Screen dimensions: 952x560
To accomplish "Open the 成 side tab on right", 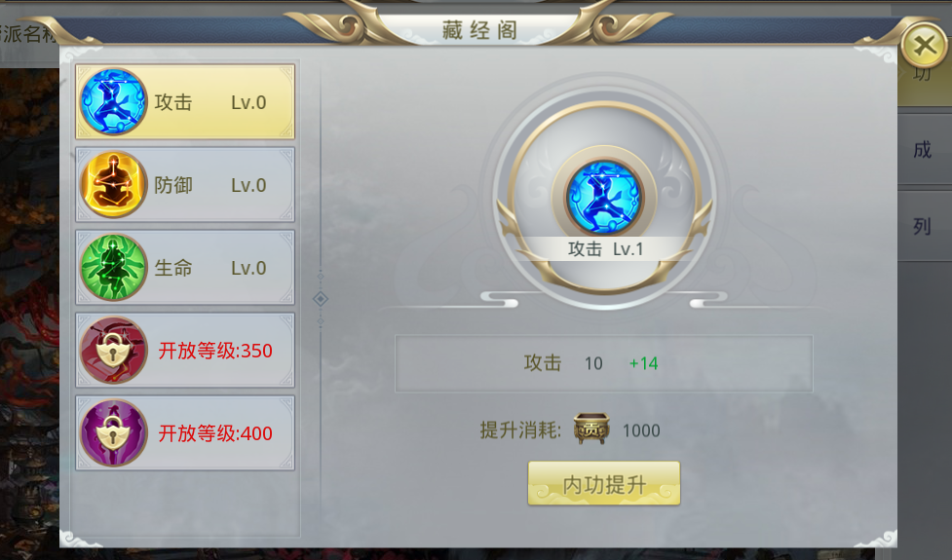I will [924, 149].
